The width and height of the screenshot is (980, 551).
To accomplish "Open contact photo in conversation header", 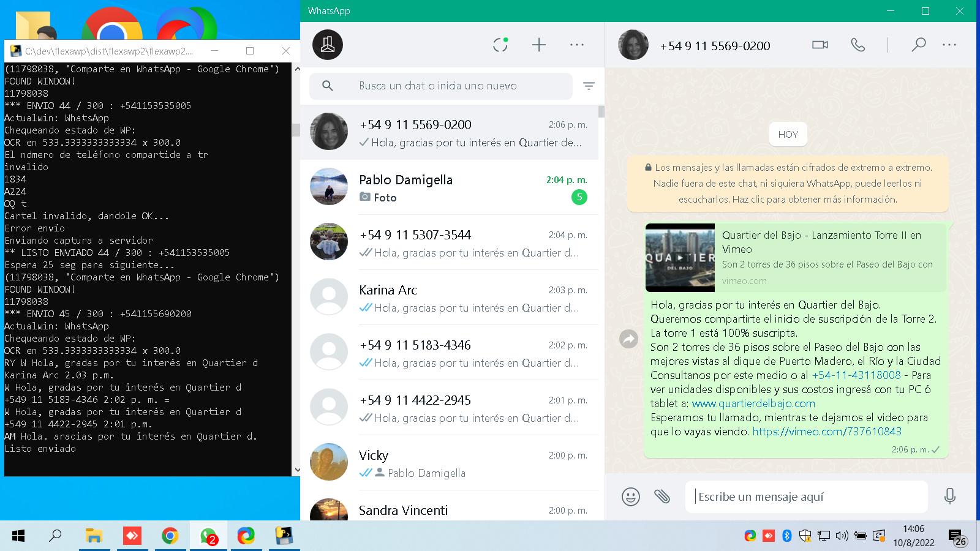I will point(633,45).
